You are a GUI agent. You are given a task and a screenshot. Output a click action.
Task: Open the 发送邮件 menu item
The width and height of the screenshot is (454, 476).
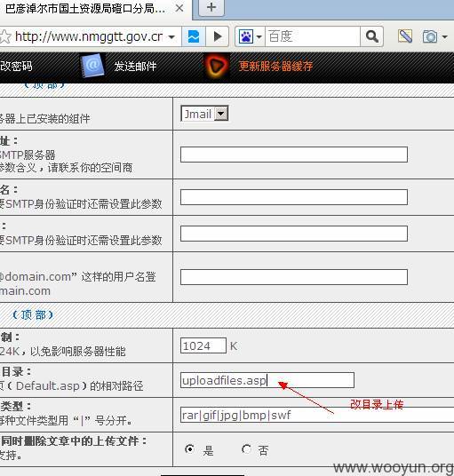coord(135,66)
